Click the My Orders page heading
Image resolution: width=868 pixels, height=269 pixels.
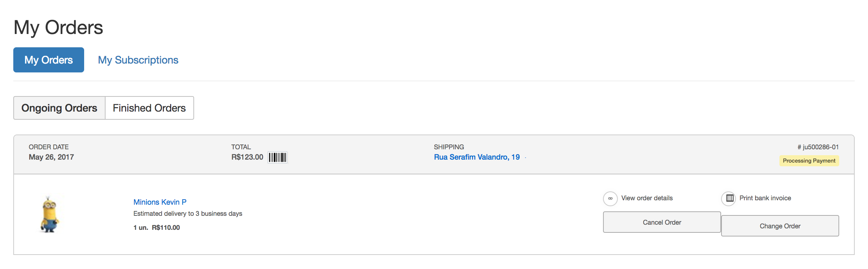[x=58, y=27]
